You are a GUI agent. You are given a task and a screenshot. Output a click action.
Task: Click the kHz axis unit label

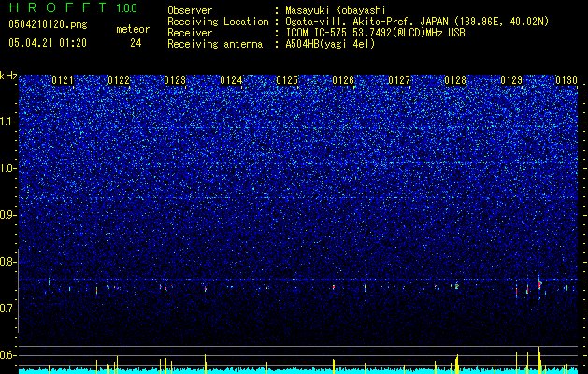(8, 76)
